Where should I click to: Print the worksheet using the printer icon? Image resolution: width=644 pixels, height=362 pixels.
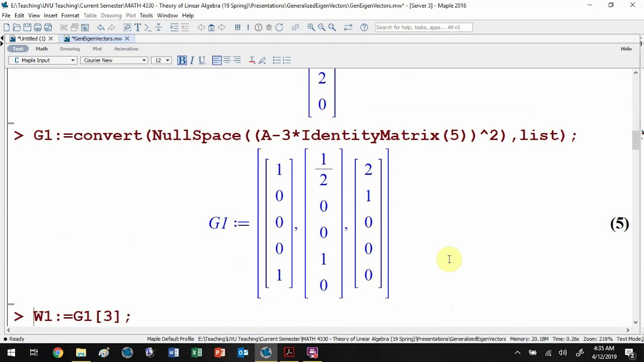pyautogui.click(x=38, y=27)
